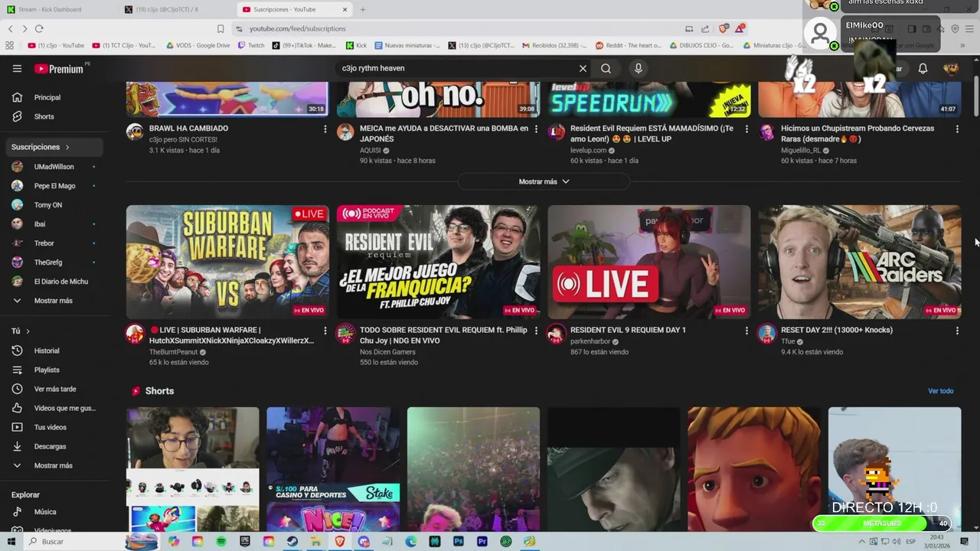The height and width of the screenshot is (551, 980).
Task: Open the VODS - Google Drive bookmark
Action: 197,45
